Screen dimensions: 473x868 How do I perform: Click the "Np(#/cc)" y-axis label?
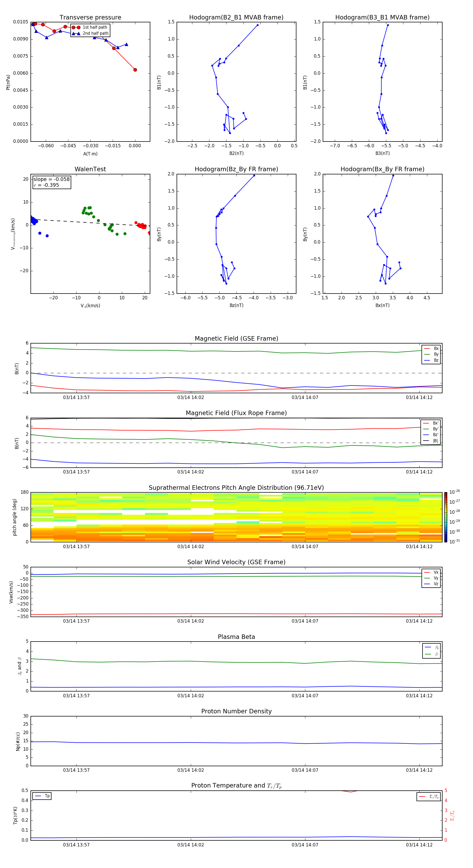[18, 741]
